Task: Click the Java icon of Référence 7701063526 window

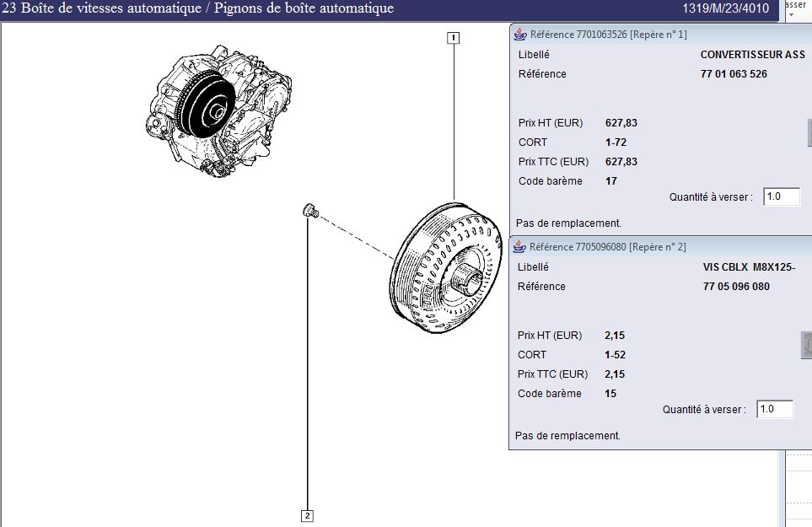Action: 520,35
